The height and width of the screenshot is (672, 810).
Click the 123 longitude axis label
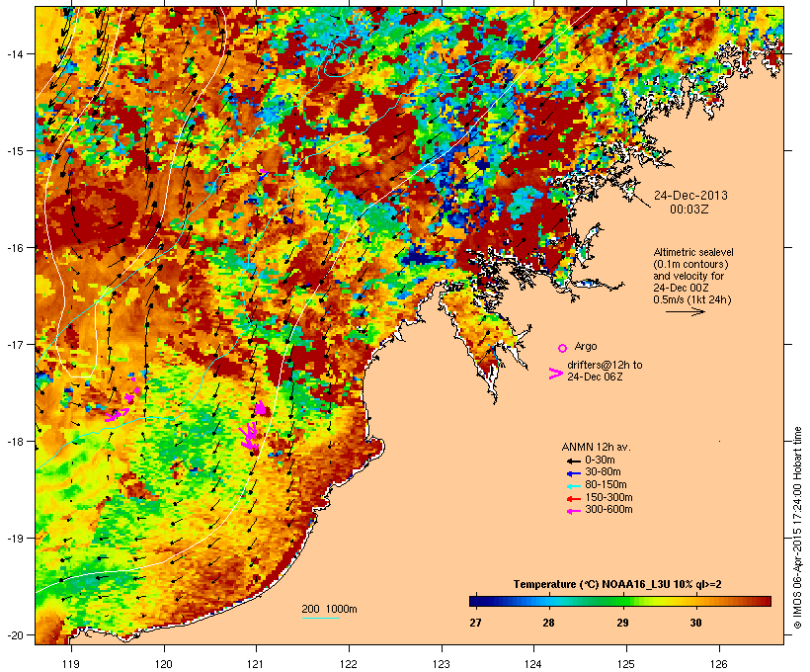pos(442,664)
